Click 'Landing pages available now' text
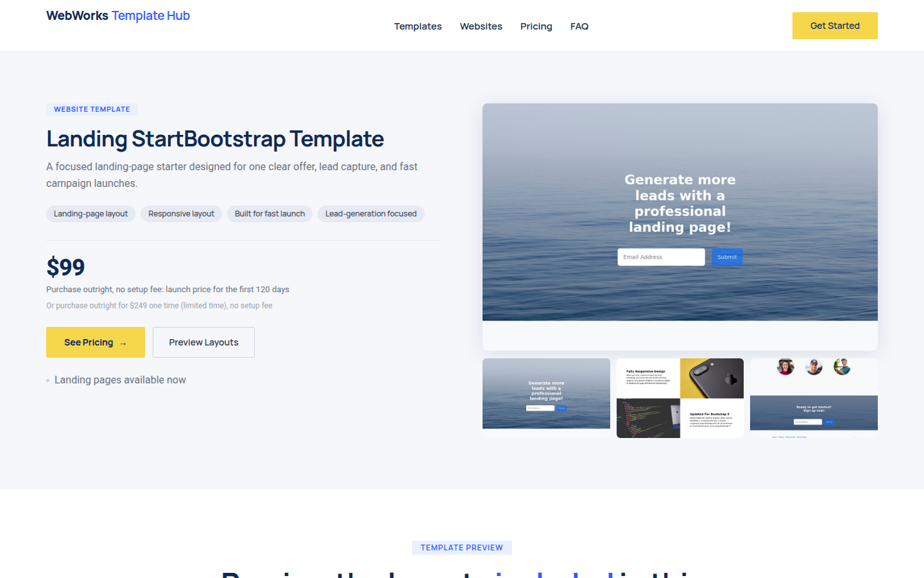The width and height of the screenshot is (924, 578). point(120,380)
